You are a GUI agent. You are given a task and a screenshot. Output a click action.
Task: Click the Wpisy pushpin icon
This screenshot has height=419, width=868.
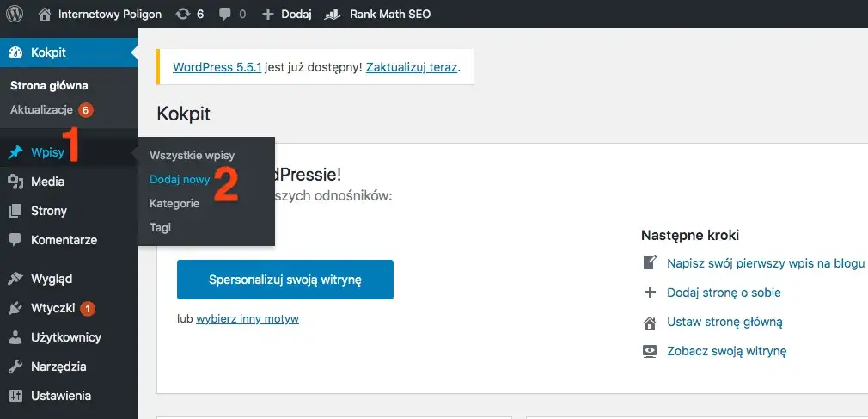(15, 152)
